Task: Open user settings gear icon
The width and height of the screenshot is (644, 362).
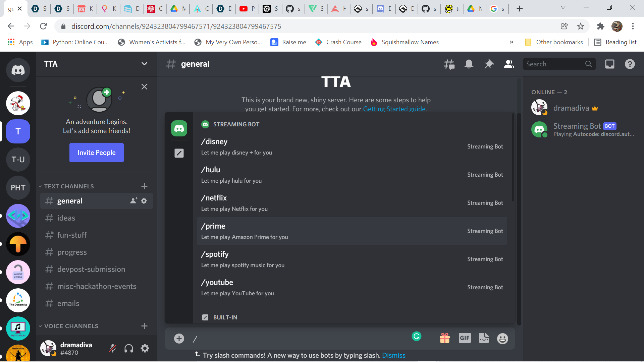Action: [145, 348]
